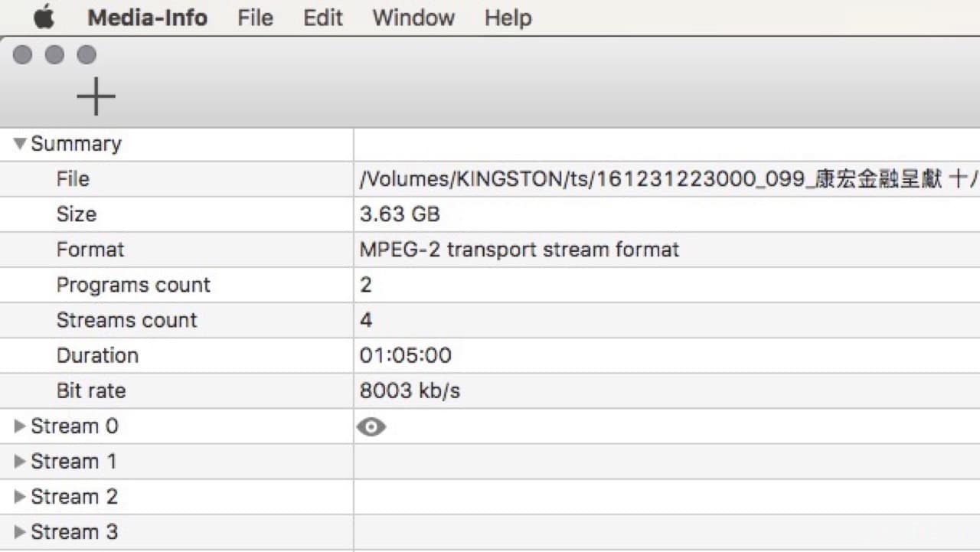Screen dimensions: 980x552
Task: Expand Stream 0 details
Action: pyautogui.click(x=20, y=426)
